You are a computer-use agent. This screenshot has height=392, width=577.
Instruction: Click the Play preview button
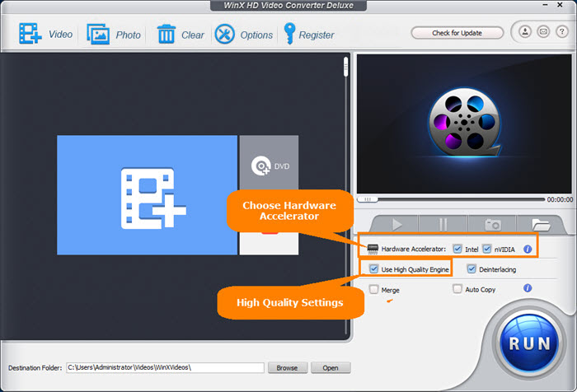tap(396, 224)
